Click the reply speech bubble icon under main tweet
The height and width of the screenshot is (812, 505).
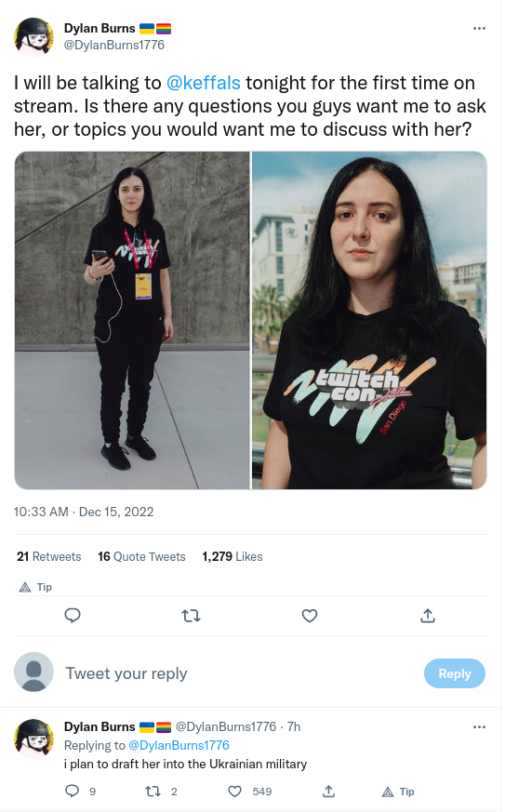73,615
